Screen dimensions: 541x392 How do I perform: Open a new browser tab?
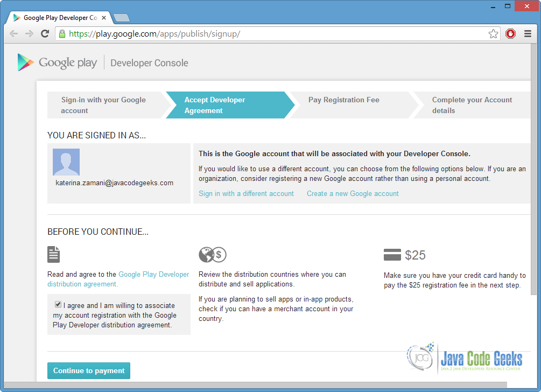(x=122, y=18)
